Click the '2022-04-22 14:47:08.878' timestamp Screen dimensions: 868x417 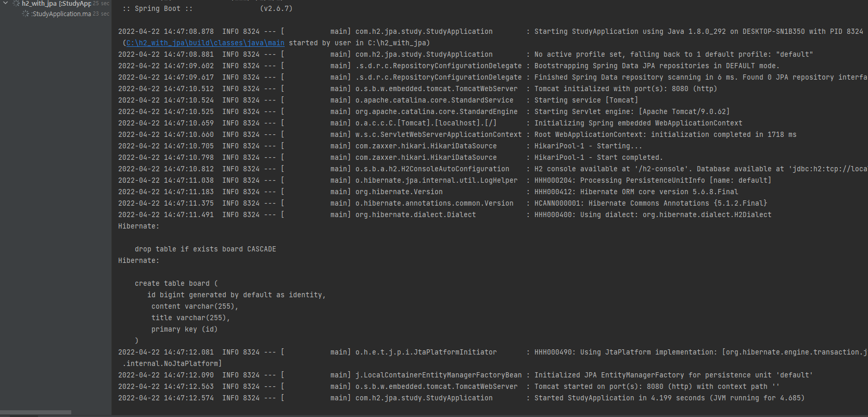pyautogui.click(x=166, y=31)
